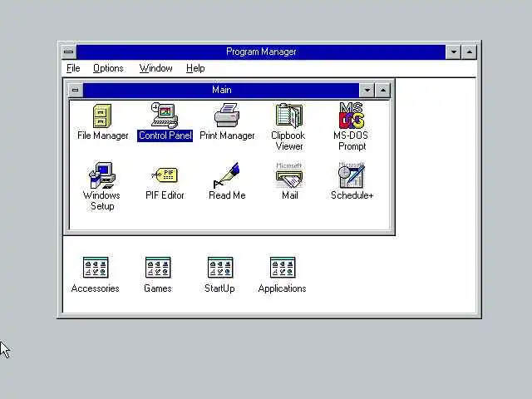Open the Main window's control menu box
Image resolution: width=532 pixels, height=399 pixels.
(76, 91)
